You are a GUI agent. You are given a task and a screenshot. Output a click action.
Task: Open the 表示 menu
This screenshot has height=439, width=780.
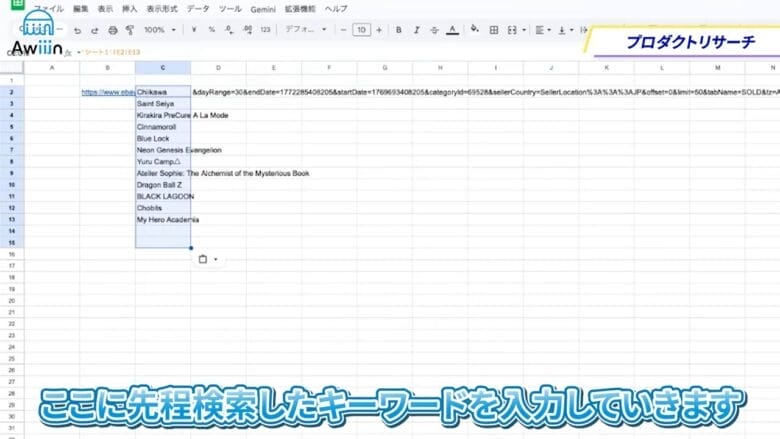point(105,9)
